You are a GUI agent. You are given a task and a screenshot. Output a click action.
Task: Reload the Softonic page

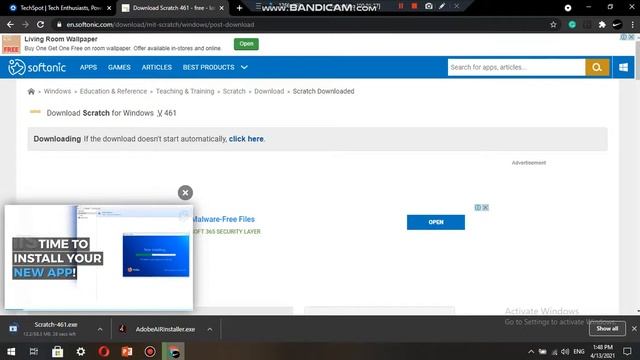(x=40, y=24)
